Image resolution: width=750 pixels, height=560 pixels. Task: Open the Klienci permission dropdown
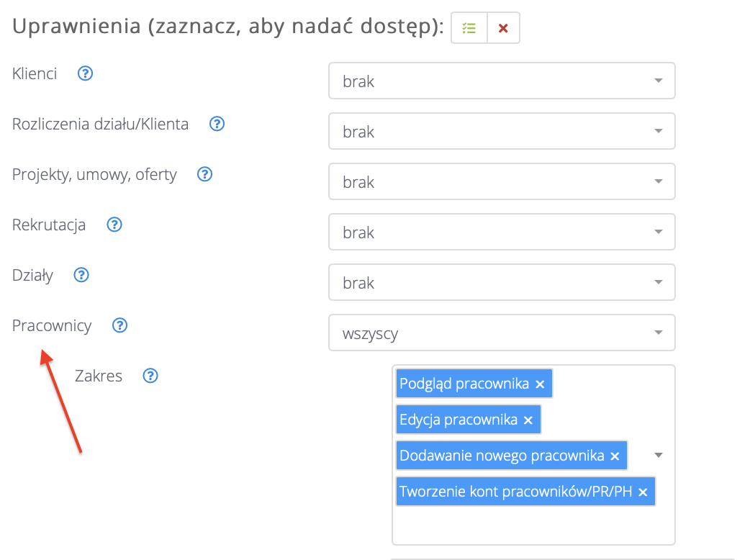coord(502,81)
